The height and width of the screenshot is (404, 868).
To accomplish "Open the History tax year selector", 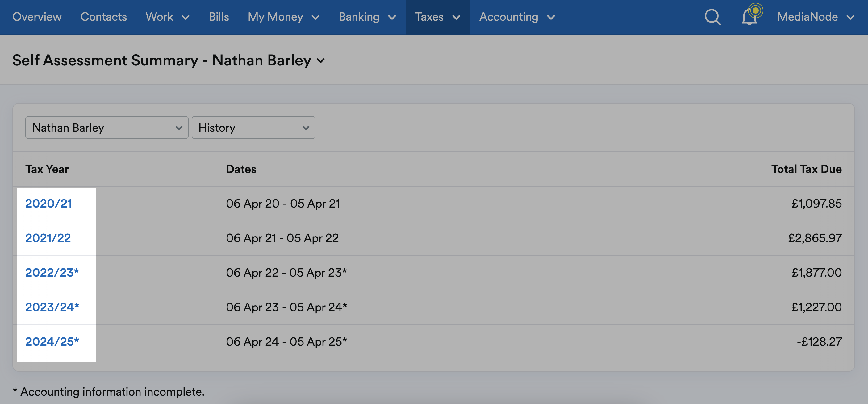I will tap(253, 128).
